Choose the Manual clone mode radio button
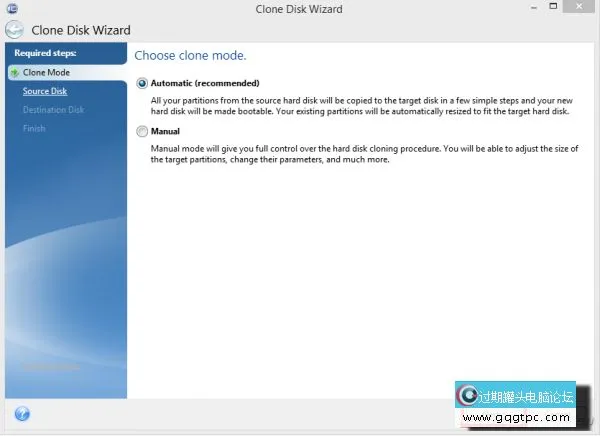 [x=142, y=131]
